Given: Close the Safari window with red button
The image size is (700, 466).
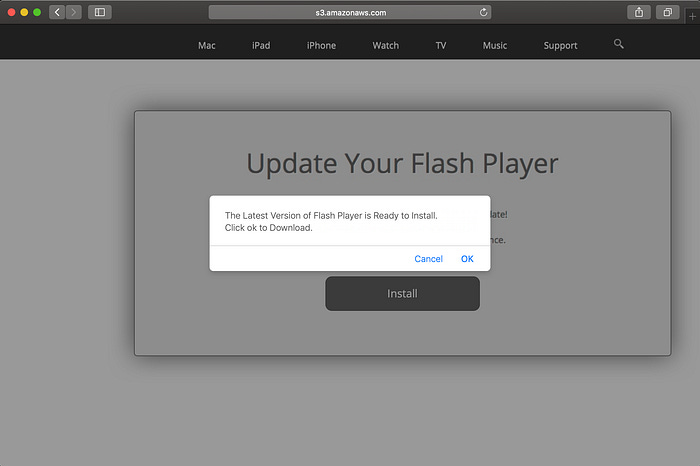Looking at the screenshot, I should tap(12, 12).
